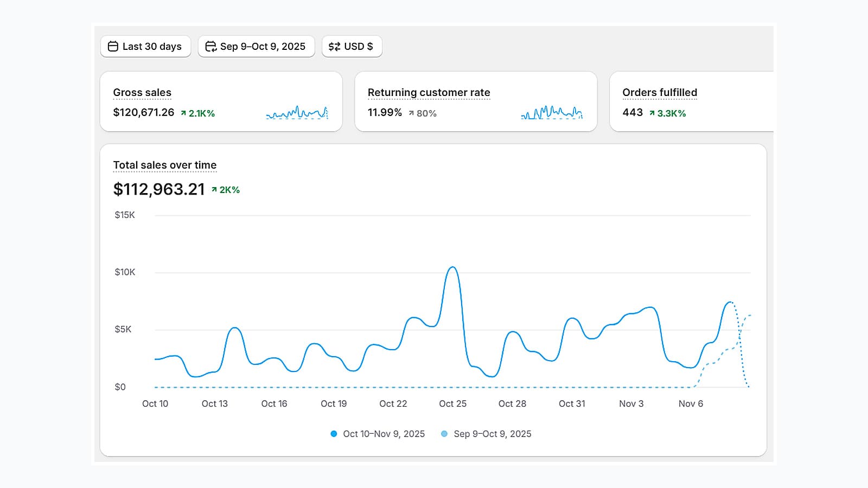The image size is (868, 488).
Task: Click the $0 y-axis label
Action: click(x=120, y=387)
